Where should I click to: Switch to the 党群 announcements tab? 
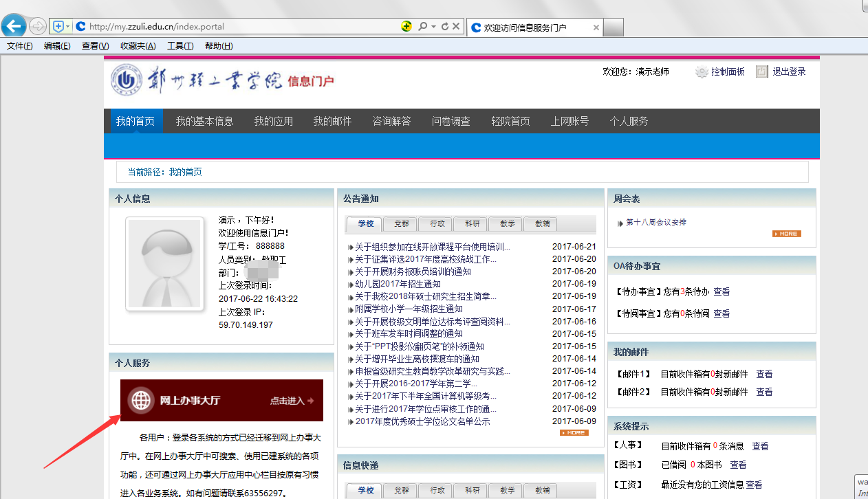(x=400, y=223)
